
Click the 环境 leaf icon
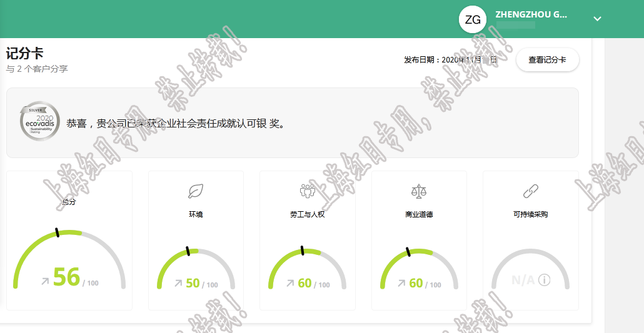196,191
